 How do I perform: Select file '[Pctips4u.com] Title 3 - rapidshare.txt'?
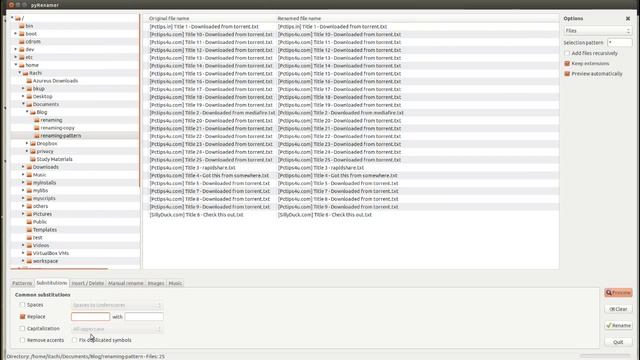(193, 168)
